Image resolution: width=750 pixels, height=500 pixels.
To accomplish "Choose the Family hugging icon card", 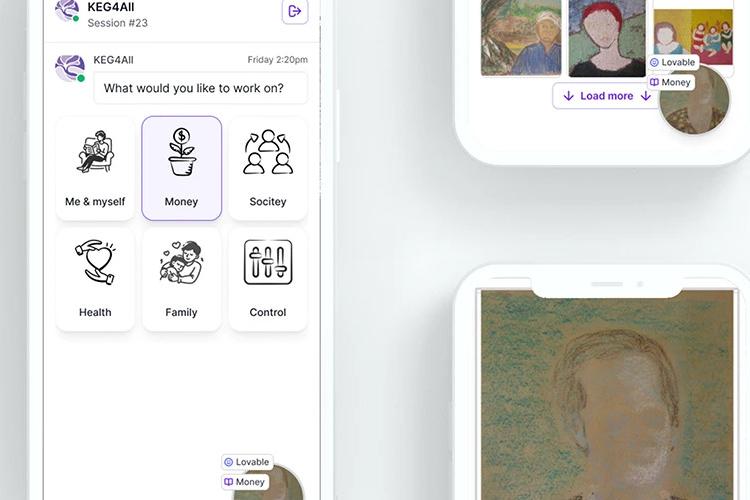I will tap(182, 279).
